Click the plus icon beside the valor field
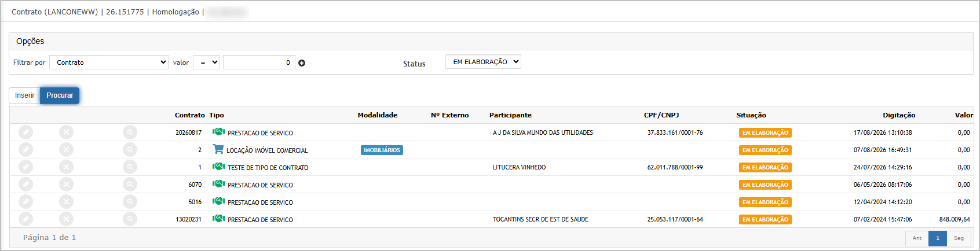 [x=302, y=63]
